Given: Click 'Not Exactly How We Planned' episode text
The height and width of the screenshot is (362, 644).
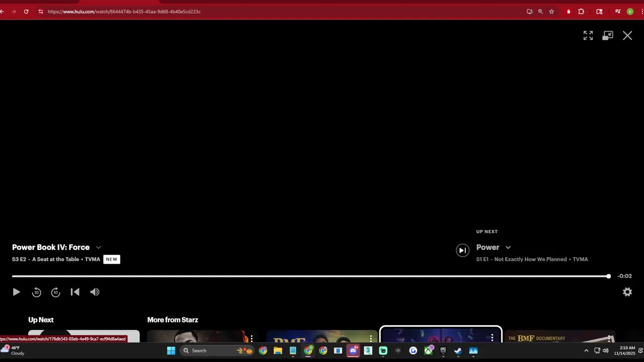Looking at the screenshot, I should [x=530, y=259].
